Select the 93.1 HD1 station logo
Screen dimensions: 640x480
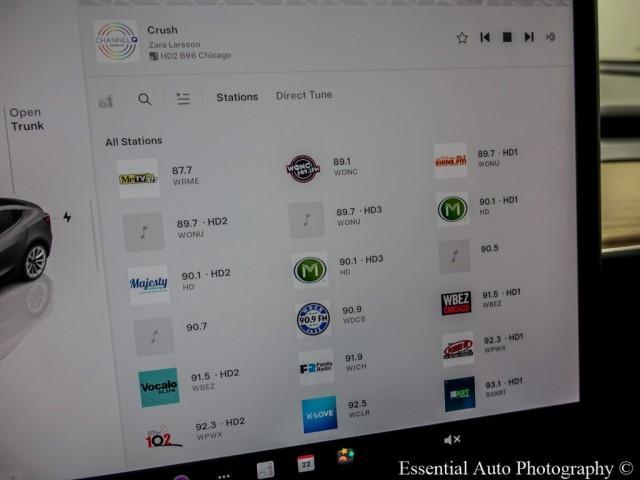pyautogui.click(x=460, y=394)
